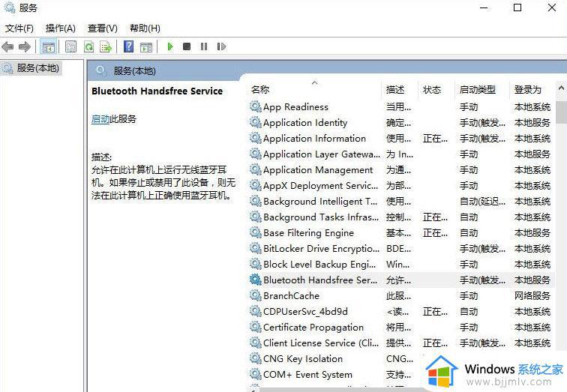Toggle the show/hide console tree icon
Image resolution: width=567 pixels, height=392 pixels.
coord(49,46)
